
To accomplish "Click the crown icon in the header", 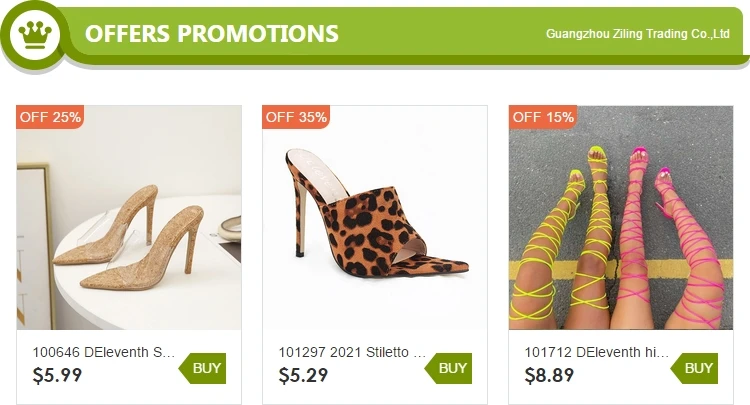I will click(35, 34).
